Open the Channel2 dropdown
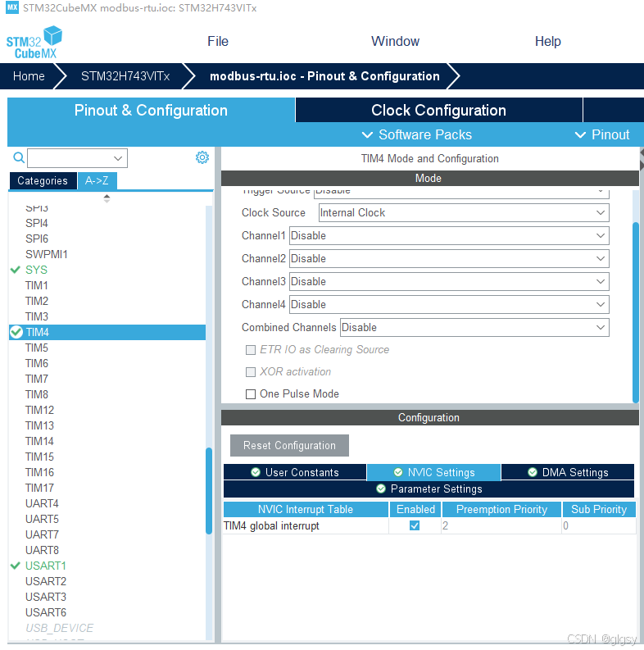 pos(449,259)
